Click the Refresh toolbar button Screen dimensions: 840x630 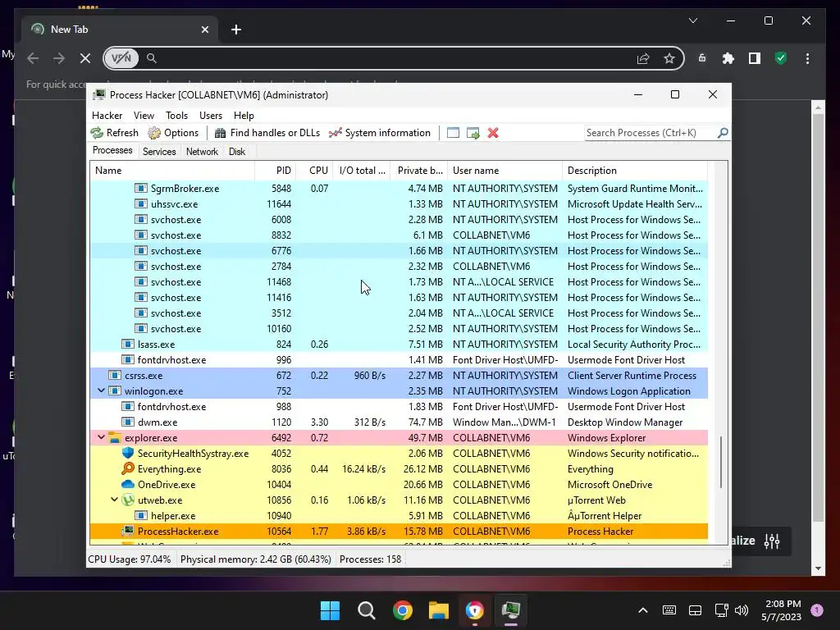115,133
